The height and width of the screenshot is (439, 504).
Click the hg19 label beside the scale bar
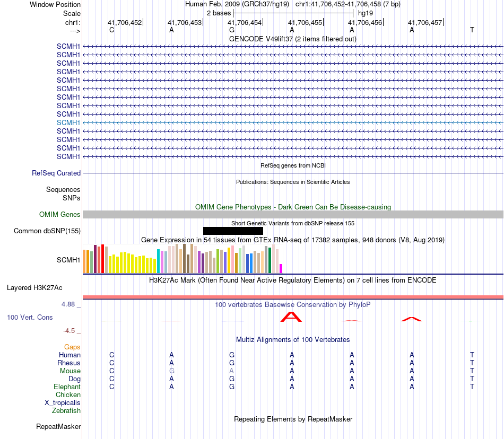tap(366, 13)
